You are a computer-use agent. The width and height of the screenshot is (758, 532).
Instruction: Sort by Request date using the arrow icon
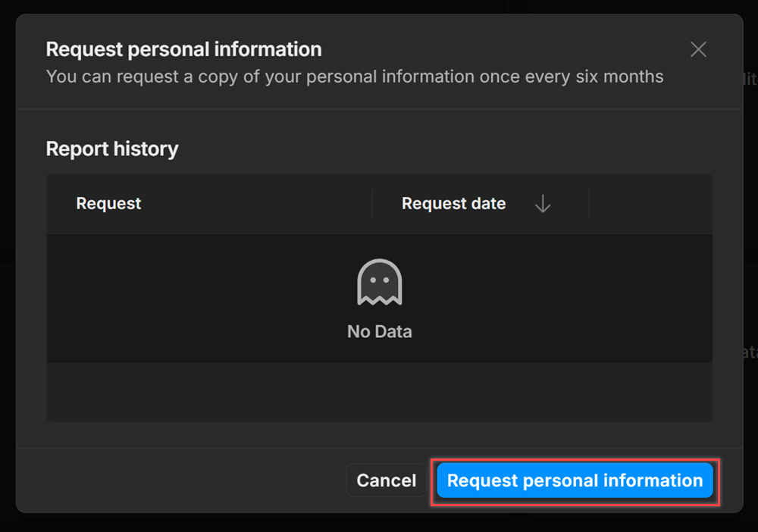(543, 203)
